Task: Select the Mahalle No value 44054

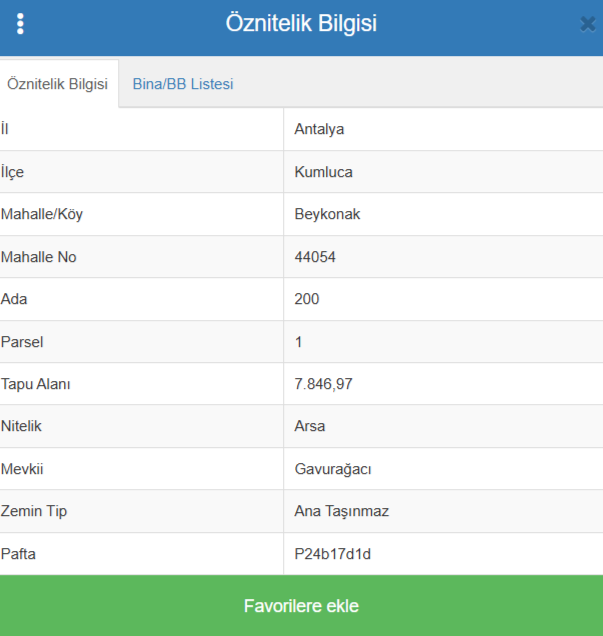Action: pyautogui.click(x=315, y=257)
